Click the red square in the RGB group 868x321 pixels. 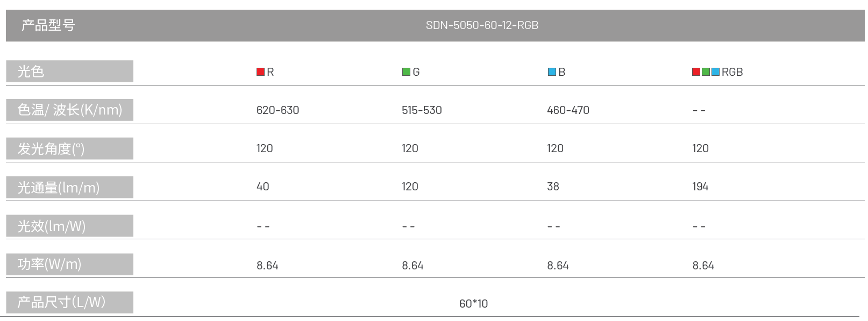point(696,72)
